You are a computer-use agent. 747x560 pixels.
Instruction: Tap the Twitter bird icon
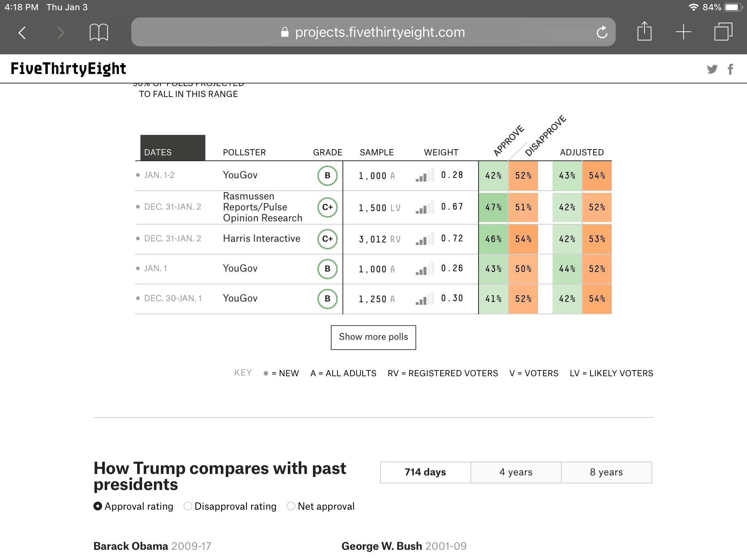click(712, 69)
